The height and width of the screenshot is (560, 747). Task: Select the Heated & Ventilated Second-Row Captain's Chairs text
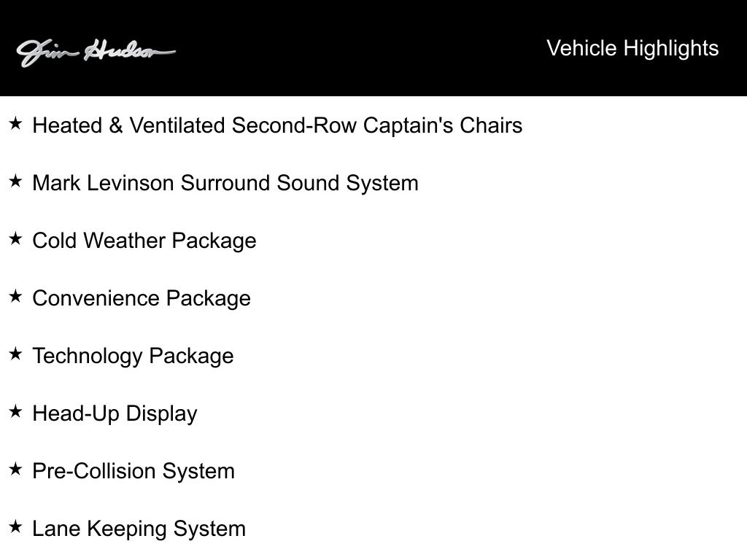point(277,125)
